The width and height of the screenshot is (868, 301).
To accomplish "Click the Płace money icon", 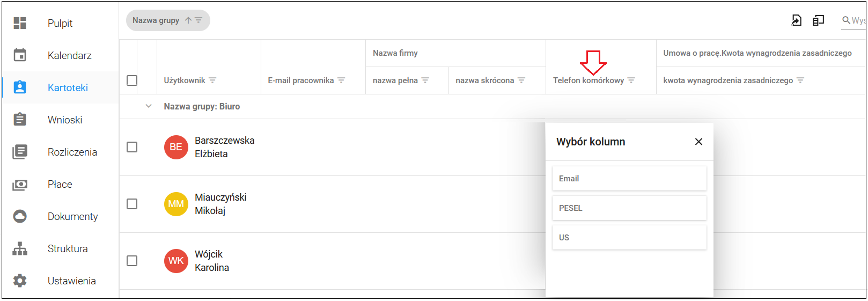I will point(20,185).
